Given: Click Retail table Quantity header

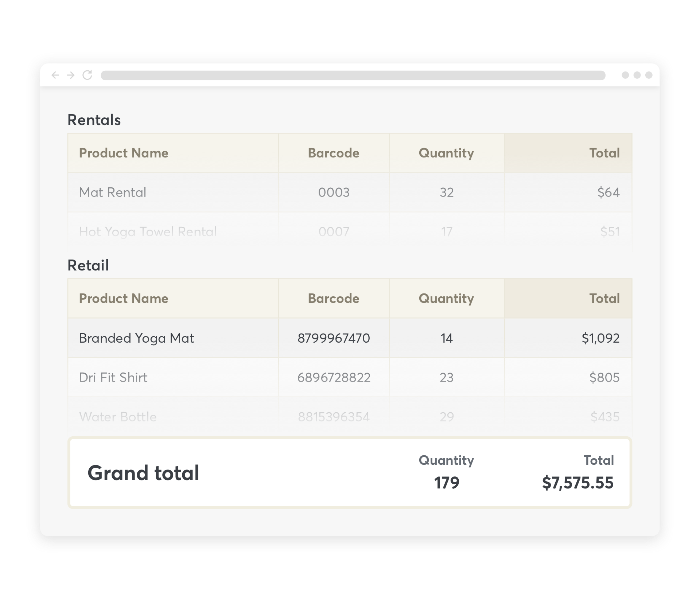Looking at the screenshot, I should 446,299.
